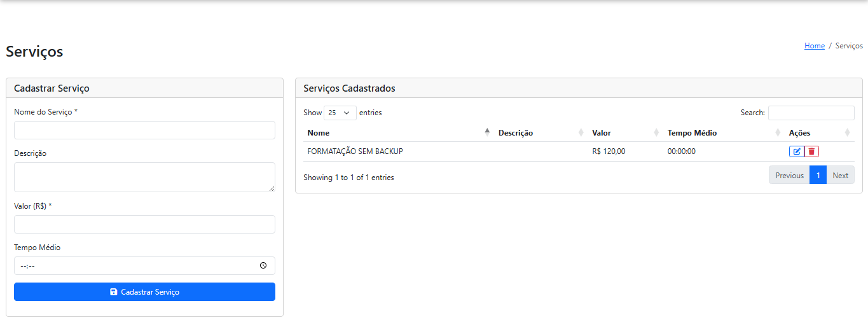
Task: Open the clock picker in Tempo Médio
Action: point(263,266)
